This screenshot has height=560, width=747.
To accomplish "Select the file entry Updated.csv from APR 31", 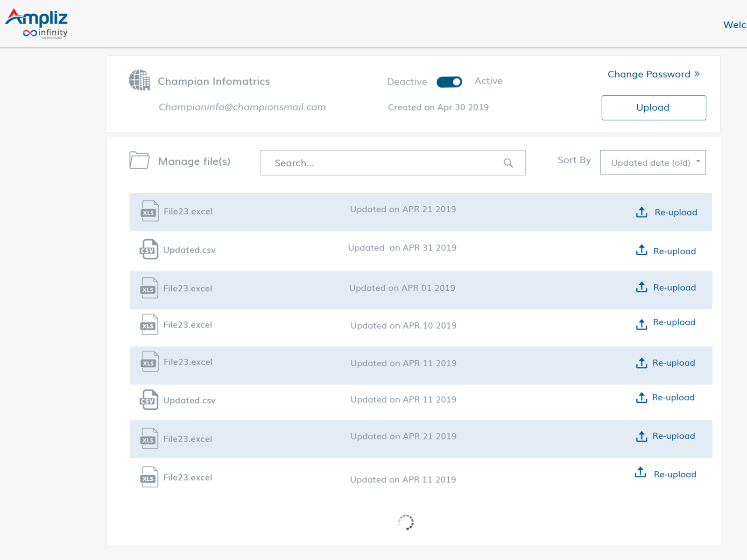I will tap(189, 249).
